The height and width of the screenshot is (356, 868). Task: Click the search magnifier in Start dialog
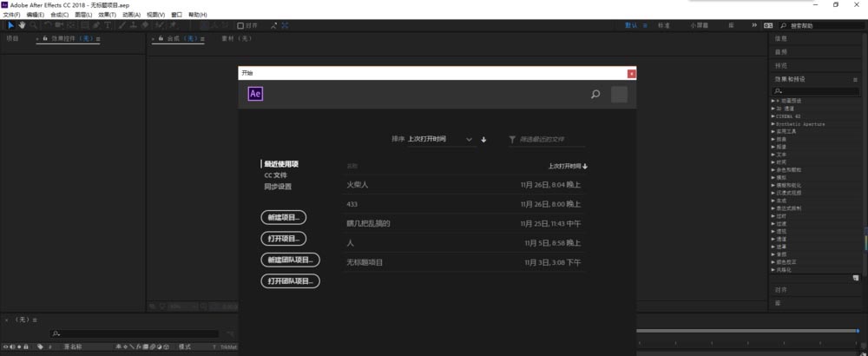(x=595, y=95)
